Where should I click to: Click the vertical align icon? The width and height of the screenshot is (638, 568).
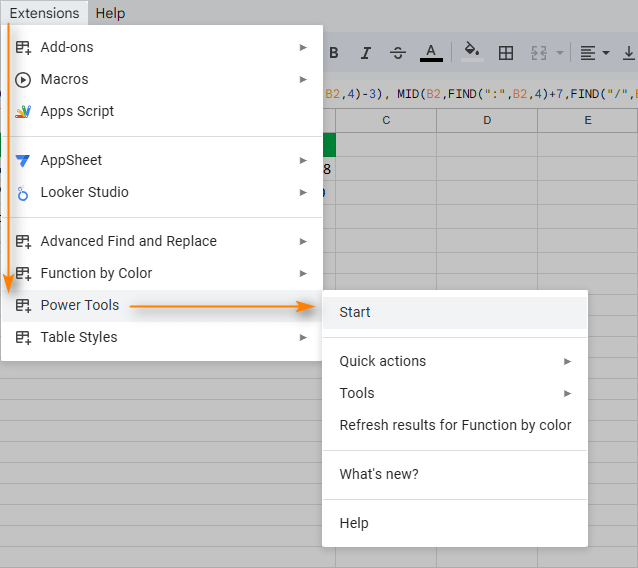(x=629, y=53)
